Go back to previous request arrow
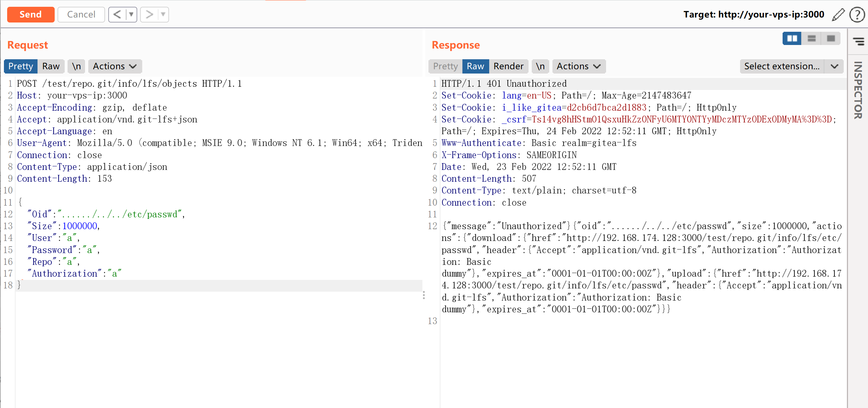The width and height of the screenshot is (868, 408). click(x=117, y=15)
